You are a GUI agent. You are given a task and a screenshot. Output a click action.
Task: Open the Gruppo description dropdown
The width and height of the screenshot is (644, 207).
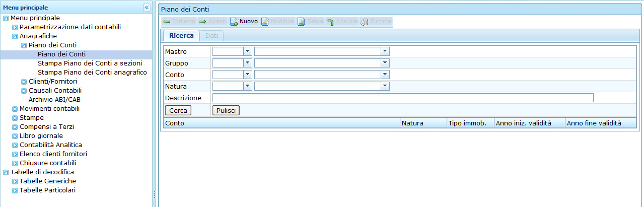tap(385, 63)
